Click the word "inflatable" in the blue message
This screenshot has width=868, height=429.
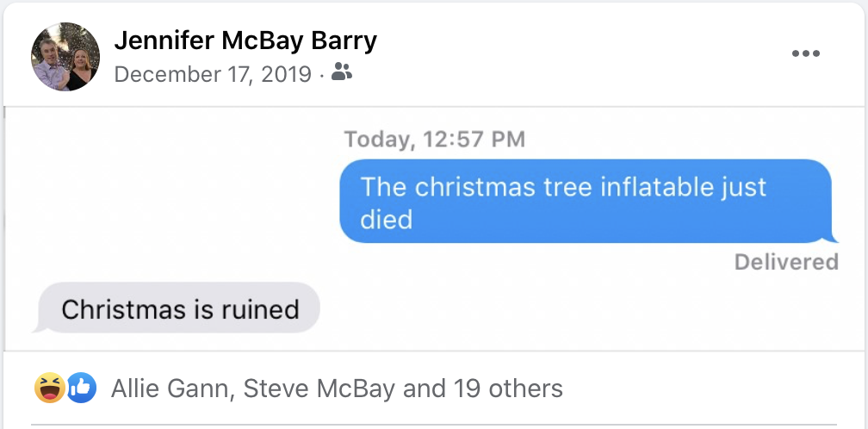[630, 187]
